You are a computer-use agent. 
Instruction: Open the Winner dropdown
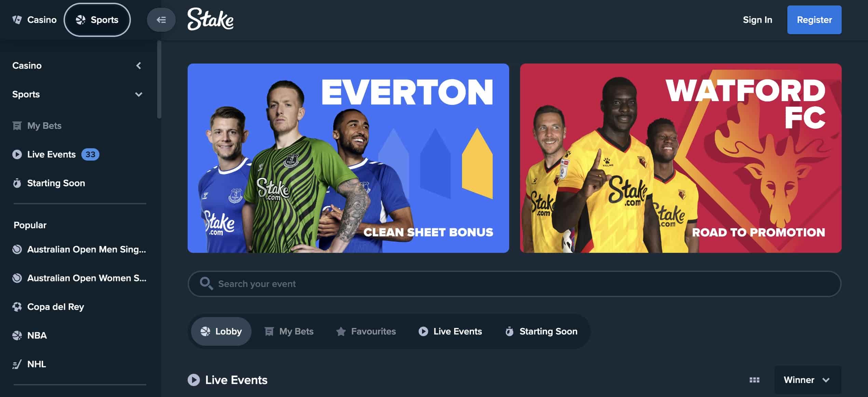(808, 380)
